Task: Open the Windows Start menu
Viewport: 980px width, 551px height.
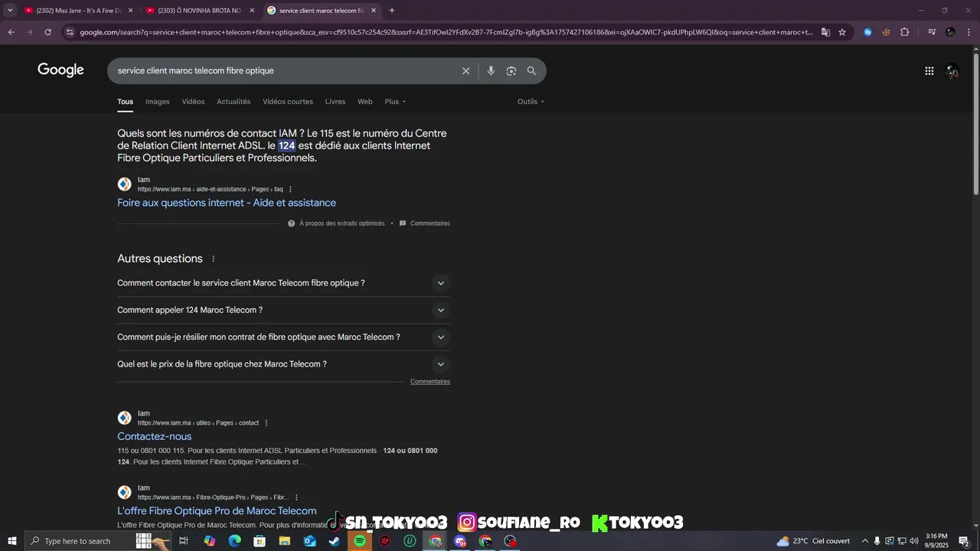Action: [11, 541]
